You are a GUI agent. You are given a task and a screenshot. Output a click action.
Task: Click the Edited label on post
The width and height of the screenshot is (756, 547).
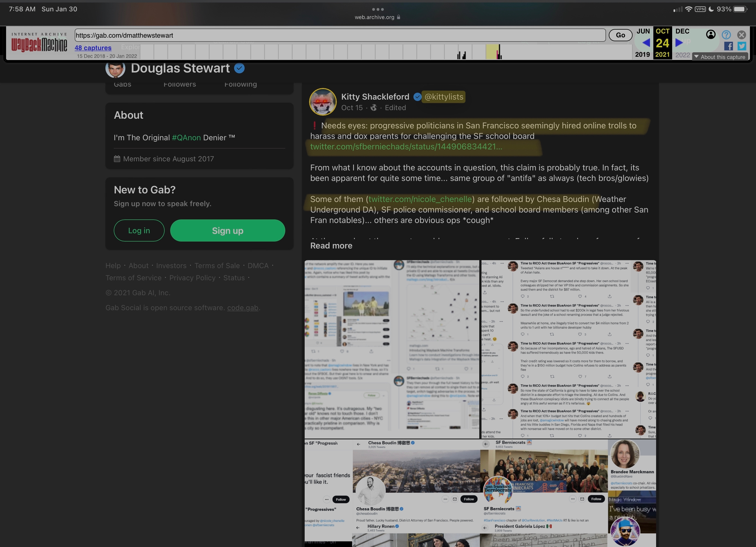pyautogui.click(x=395, y=108)
